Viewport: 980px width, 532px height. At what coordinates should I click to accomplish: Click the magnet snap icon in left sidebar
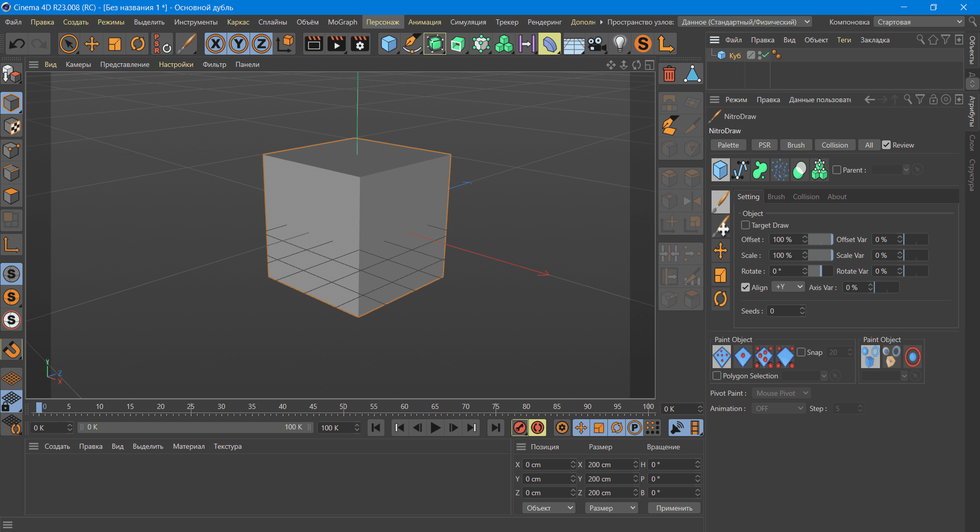click(11, 349)
